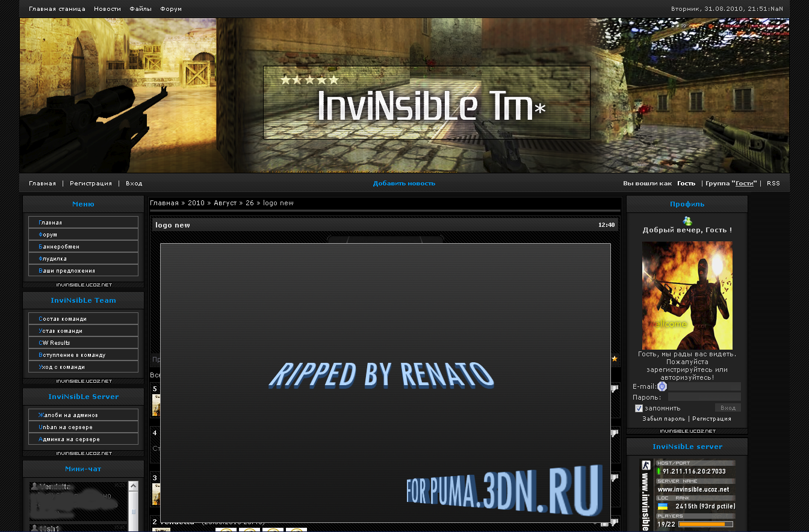
Task: Click into the E-mail input field
Action: click(704, 386)
